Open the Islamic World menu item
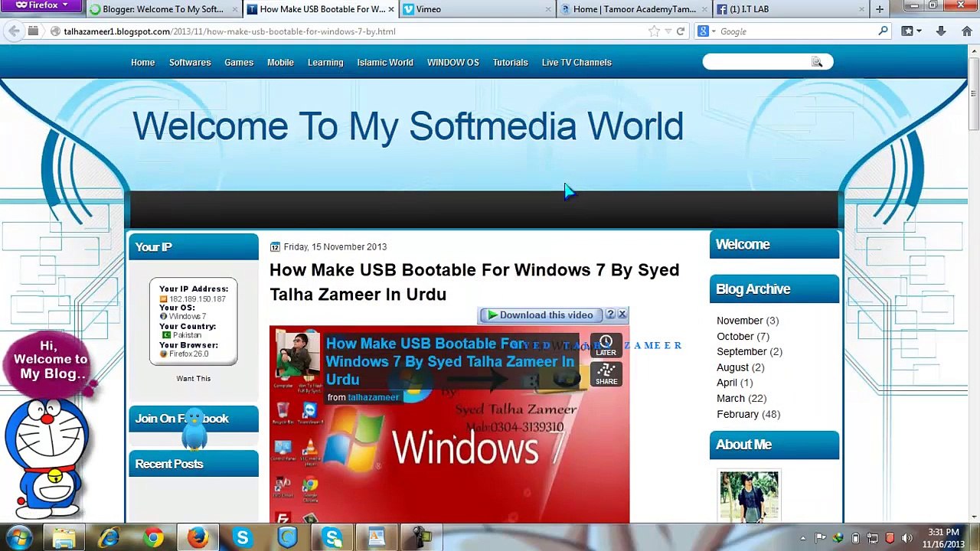 point(385,62)
